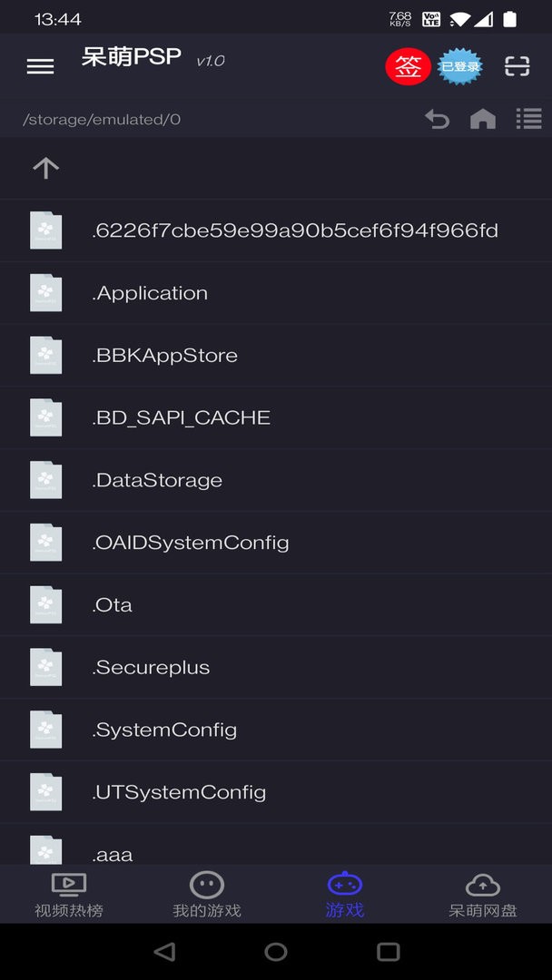The image size is (552, 980).
Task: Click the .Ota folder file icon
Action: [45, 605]
